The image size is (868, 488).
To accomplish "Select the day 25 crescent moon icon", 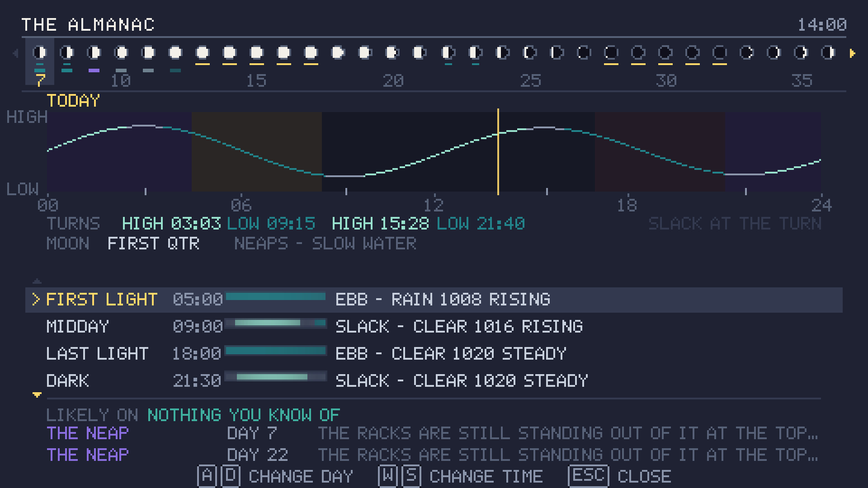I will click(530, 53).
